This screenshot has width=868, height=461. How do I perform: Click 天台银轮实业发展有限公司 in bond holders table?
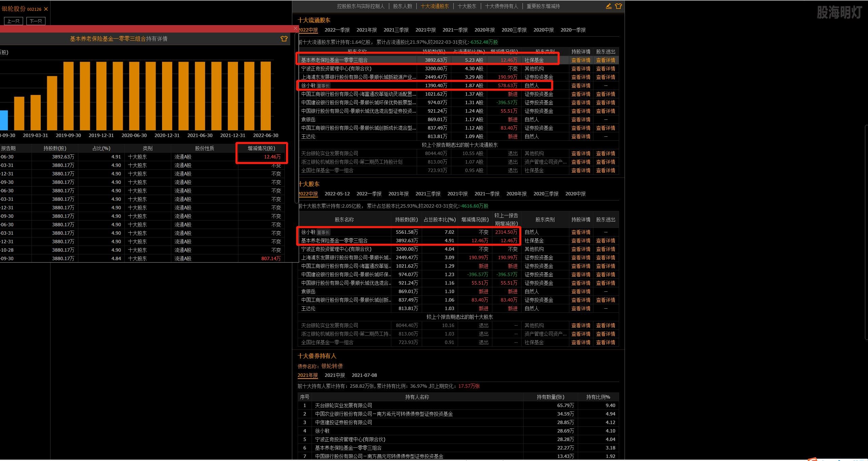343,405
